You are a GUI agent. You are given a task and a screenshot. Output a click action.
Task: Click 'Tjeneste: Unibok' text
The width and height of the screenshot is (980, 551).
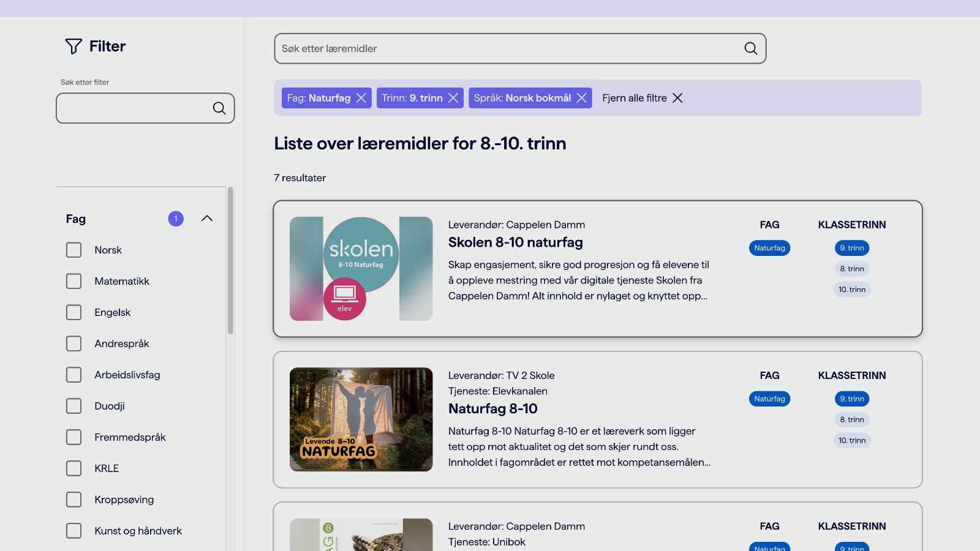coord(487,542)
